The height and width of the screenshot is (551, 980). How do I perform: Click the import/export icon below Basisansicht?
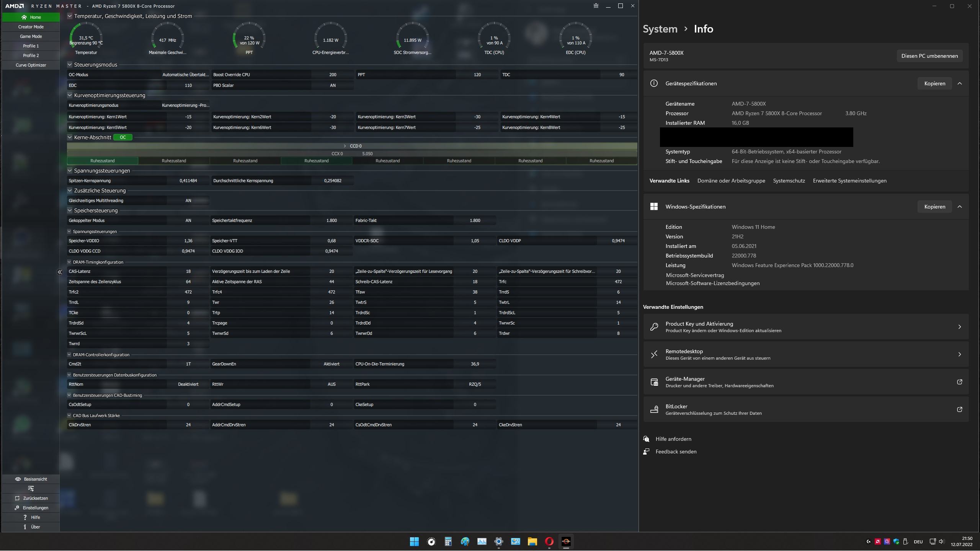pos(31,489)
